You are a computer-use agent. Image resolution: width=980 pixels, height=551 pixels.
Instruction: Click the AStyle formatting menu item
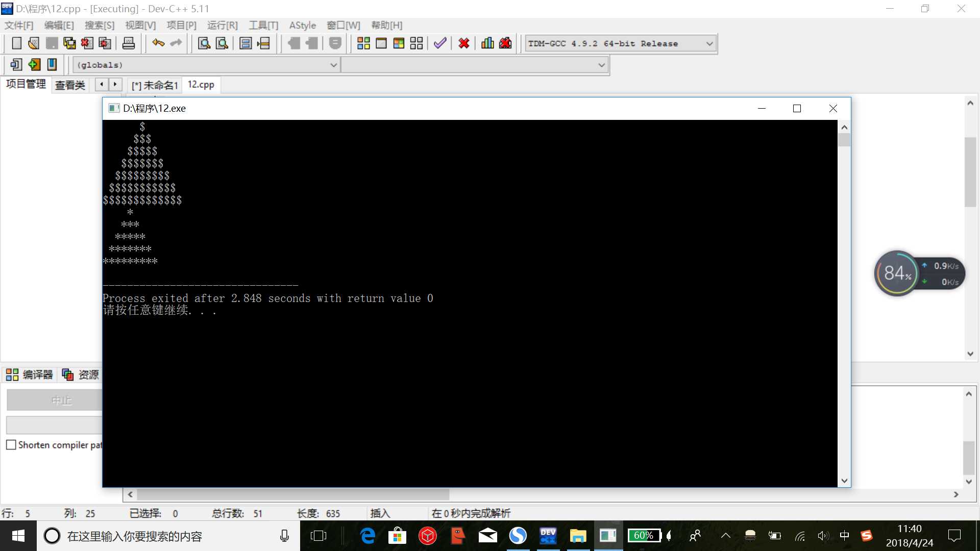pos(302,25)
